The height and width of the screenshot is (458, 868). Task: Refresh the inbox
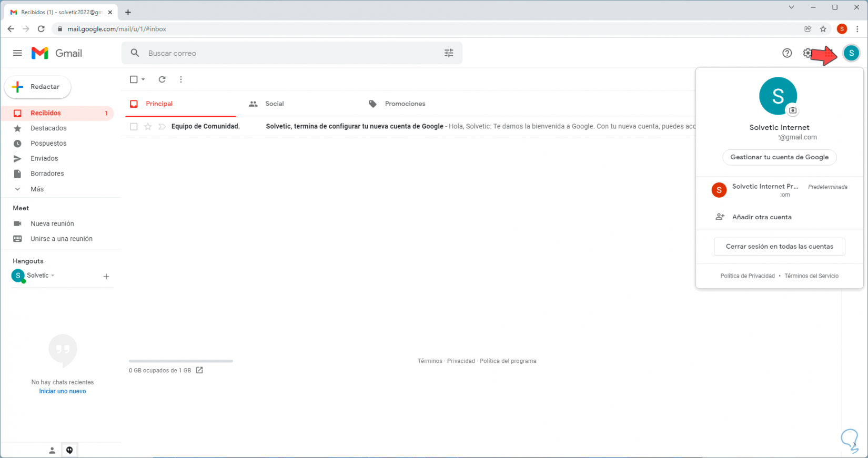162,79
